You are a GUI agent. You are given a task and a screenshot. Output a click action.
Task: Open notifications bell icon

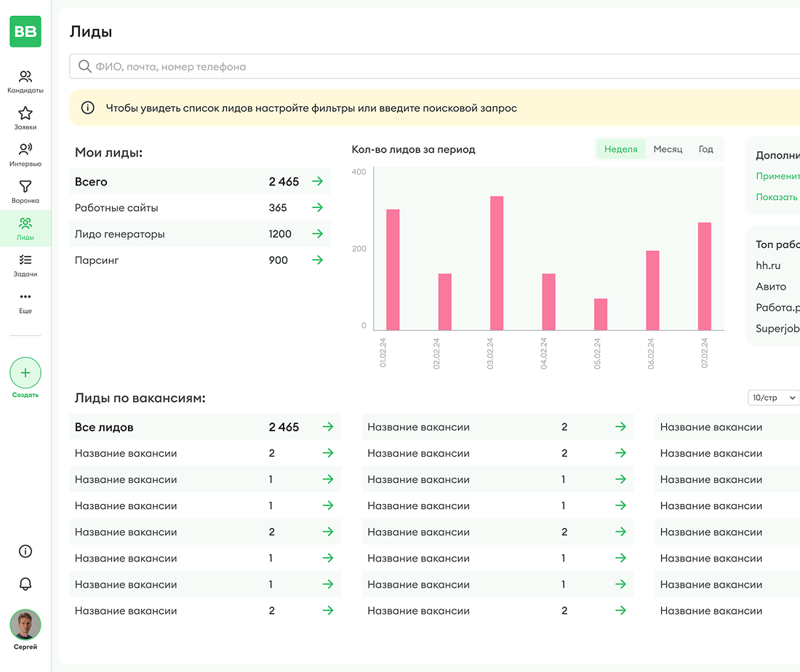(25, 584)
